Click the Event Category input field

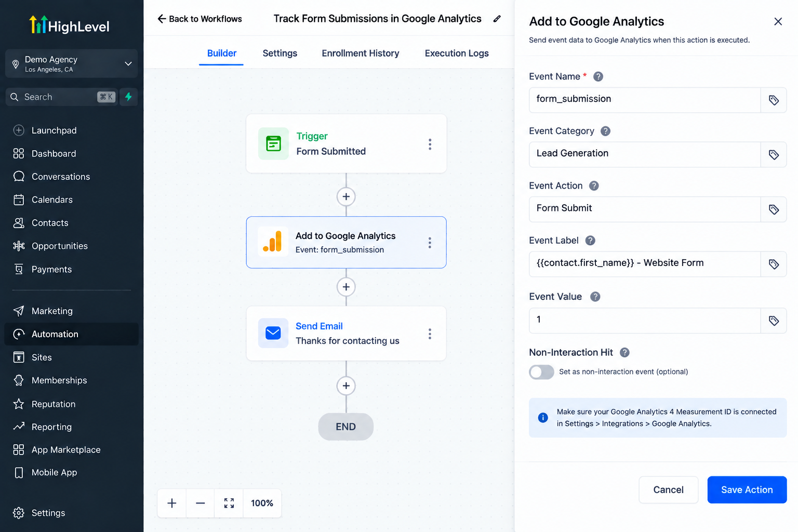(x=644, y=154)
